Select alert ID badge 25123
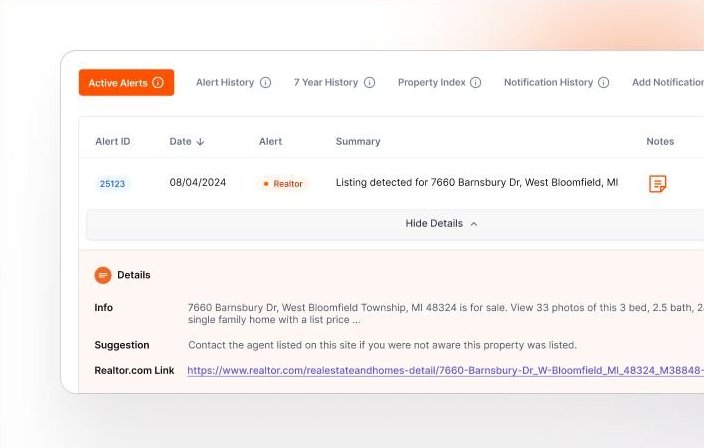 pyautogui.click(x=112, y=184)
